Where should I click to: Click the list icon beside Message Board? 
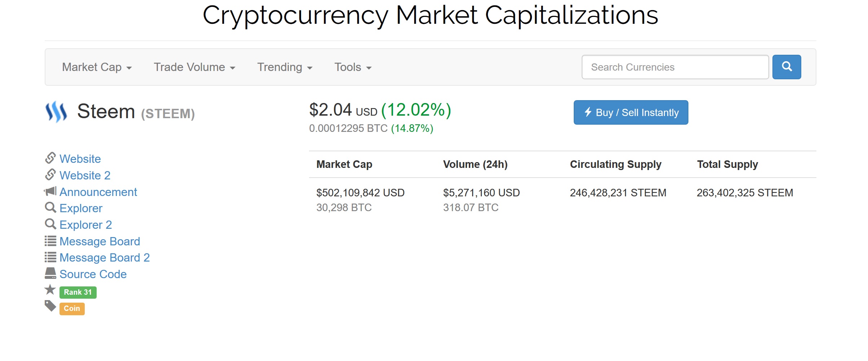point(50,241)
